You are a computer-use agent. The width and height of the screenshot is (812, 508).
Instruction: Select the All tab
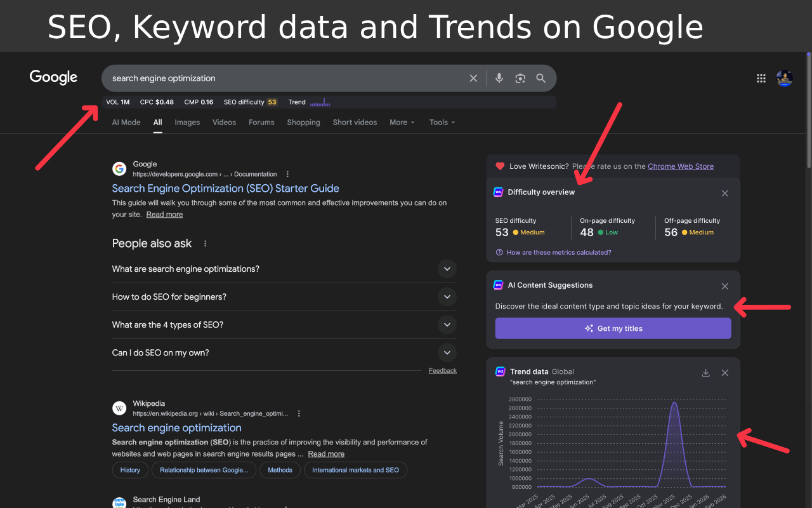pyautogui.click(x=157, y=123)
